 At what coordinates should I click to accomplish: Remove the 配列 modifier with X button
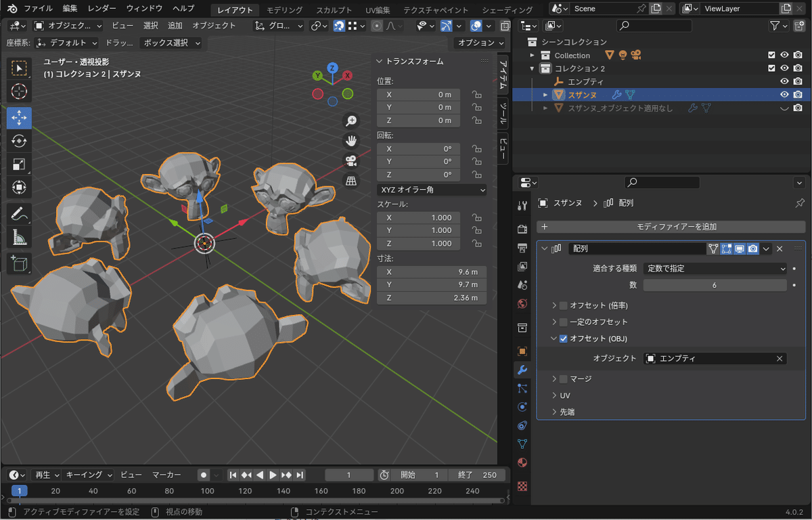tap(780, 249)
